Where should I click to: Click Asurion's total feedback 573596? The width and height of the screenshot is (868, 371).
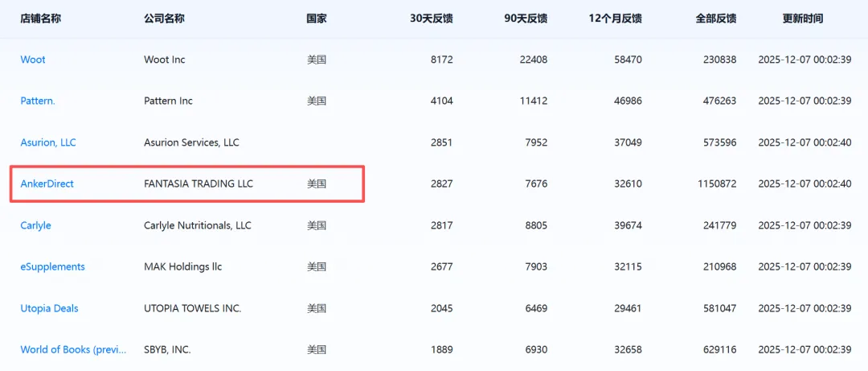[719, 142]
